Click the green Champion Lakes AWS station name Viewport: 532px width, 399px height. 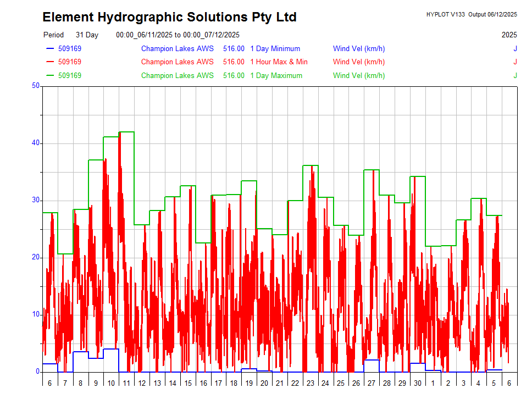coord(177,75)
